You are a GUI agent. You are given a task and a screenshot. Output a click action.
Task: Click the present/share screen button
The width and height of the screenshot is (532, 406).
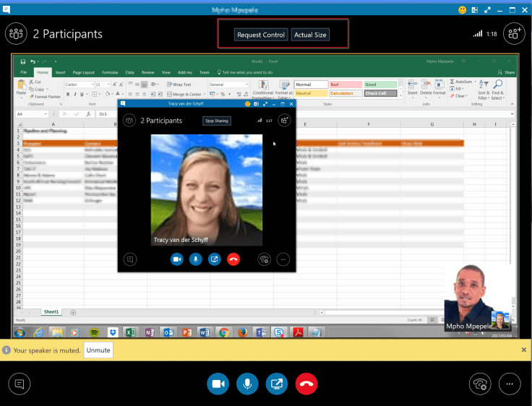[277, 384]
